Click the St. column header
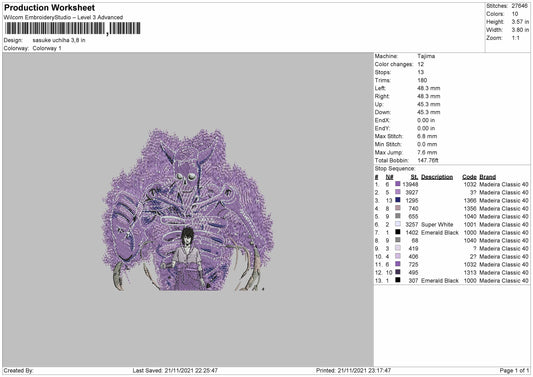This screenshot has height=377, width=533. [414, 177]
